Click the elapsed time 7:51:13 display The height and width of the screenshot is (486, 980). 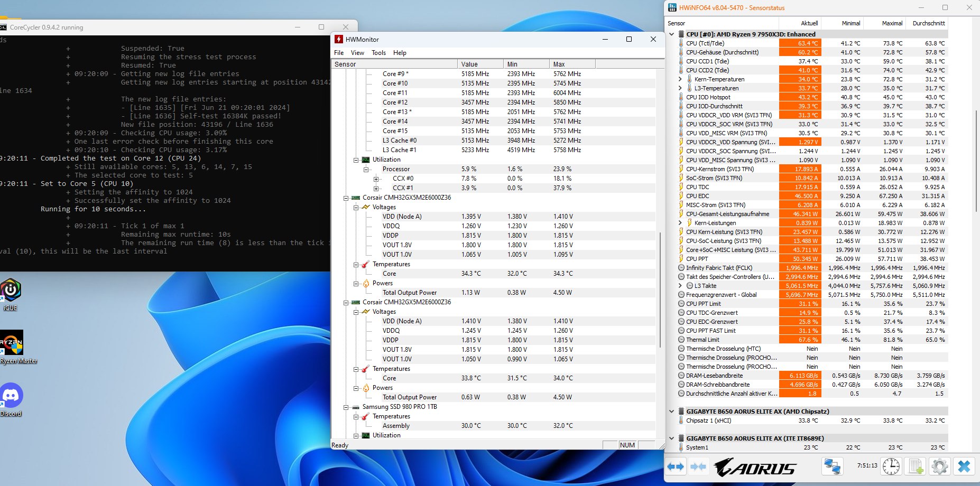coord(867,466)
